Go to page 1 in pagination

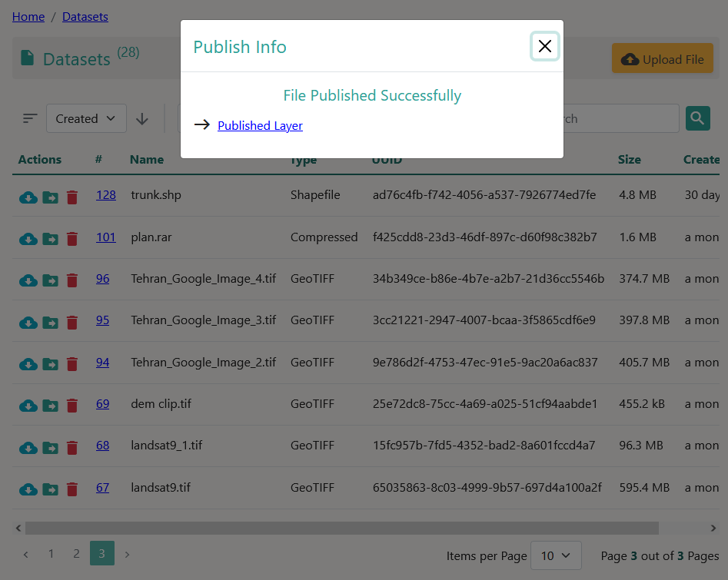(x=51, y=554)
